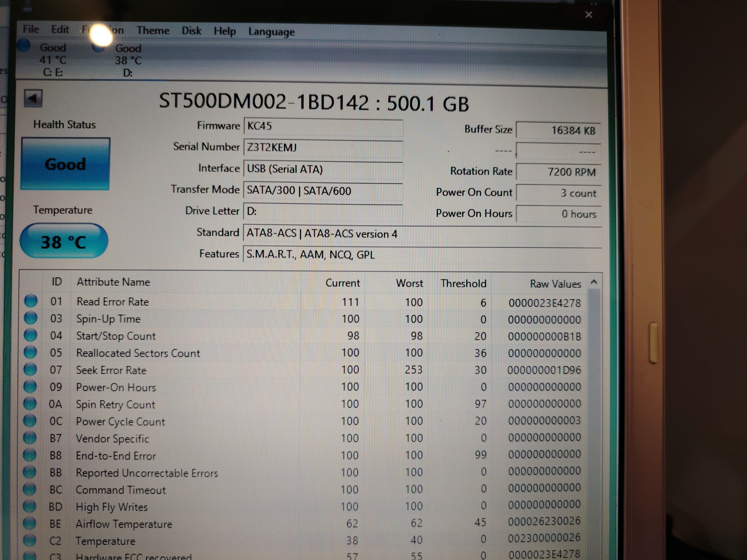Click the Good health status button
This screenshot has height=560, width=747.
pos(65,164)
